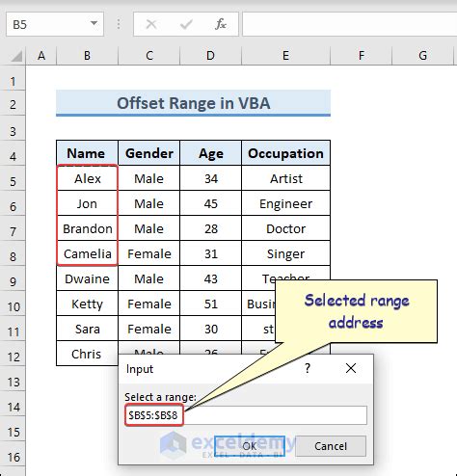This screenshot has width=457, height=476.
Task: Select the cell containing 'Dwaine'
Action: coord(87,278)
